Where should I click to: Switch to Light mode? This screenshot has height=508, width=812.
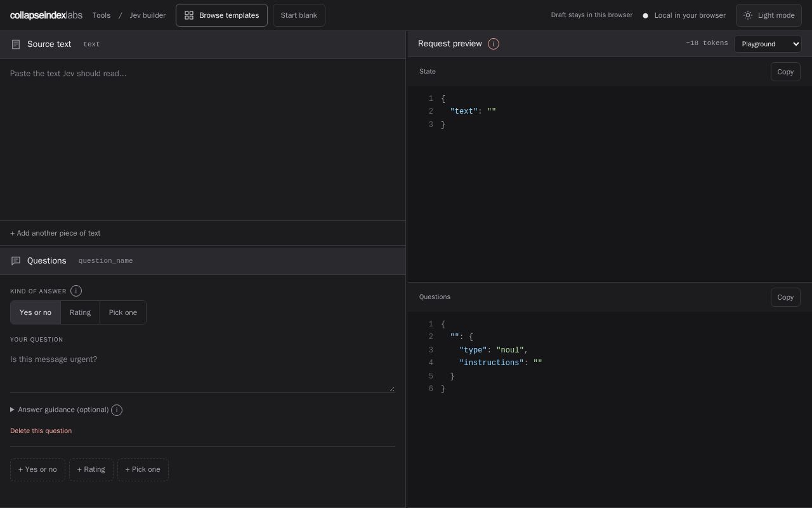pos(769,15)
